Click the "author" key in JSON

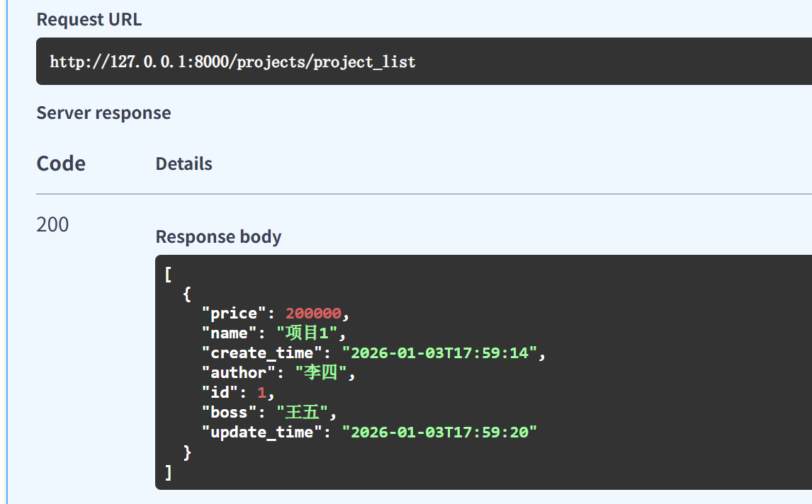[x=239, y=372]
